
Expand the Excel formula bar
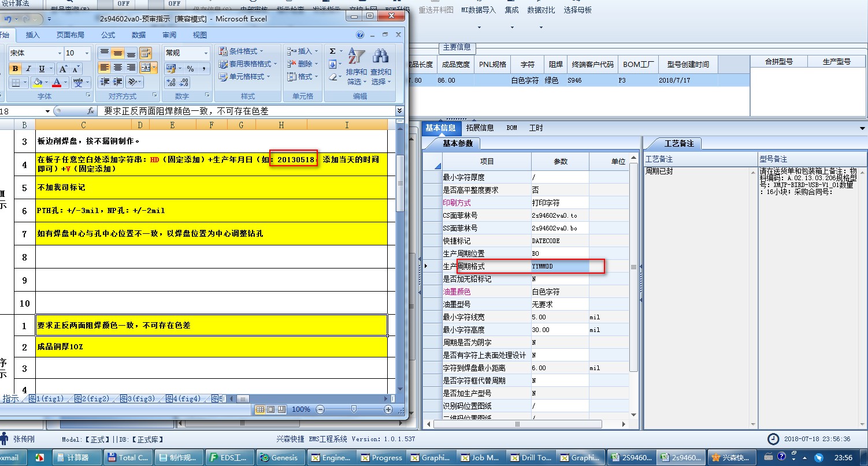(x=399, y=111)
